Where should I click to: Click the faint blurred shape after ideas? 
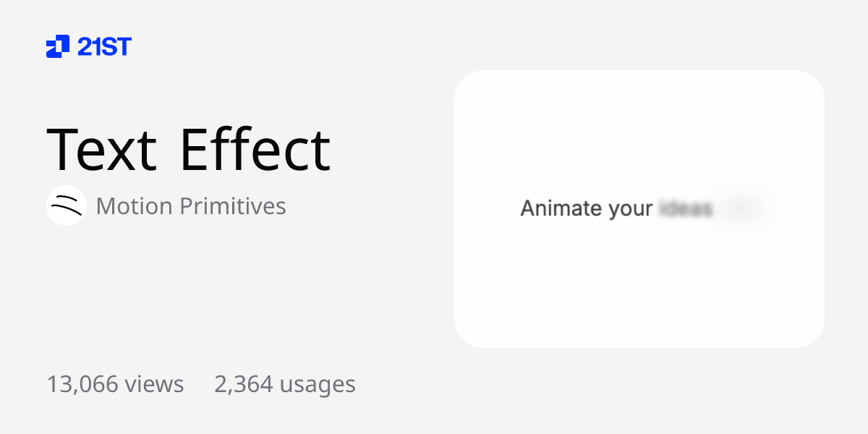coord(741,208)
